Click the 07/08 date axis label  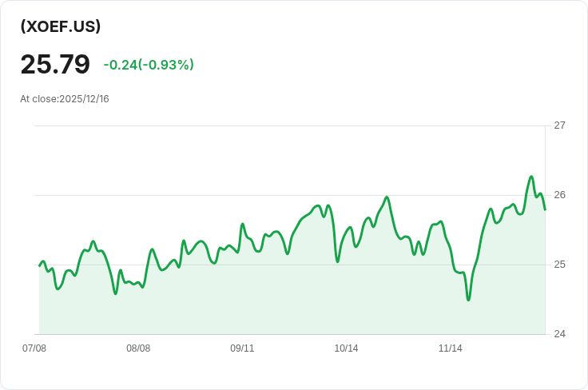tap(34, 348)
